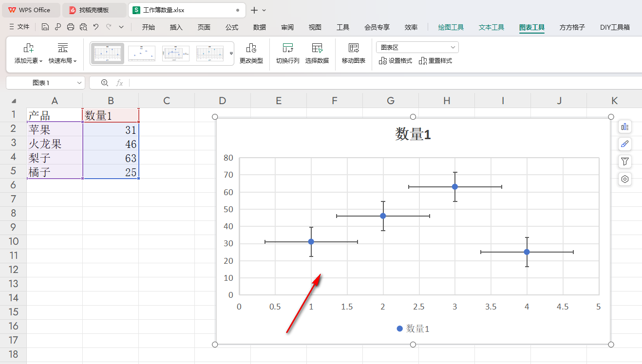Screen dimensions: 642x364
Task: Click the Print icon in quick access toolbar
Action: (x=71, y=27)
